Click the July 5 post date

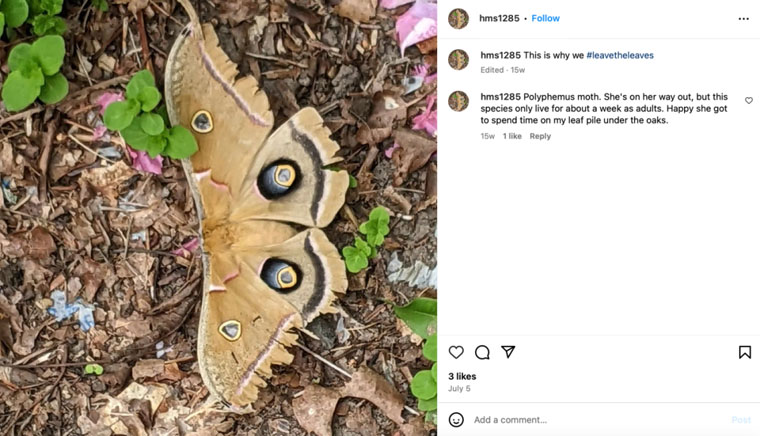click(x=459, y=389)
